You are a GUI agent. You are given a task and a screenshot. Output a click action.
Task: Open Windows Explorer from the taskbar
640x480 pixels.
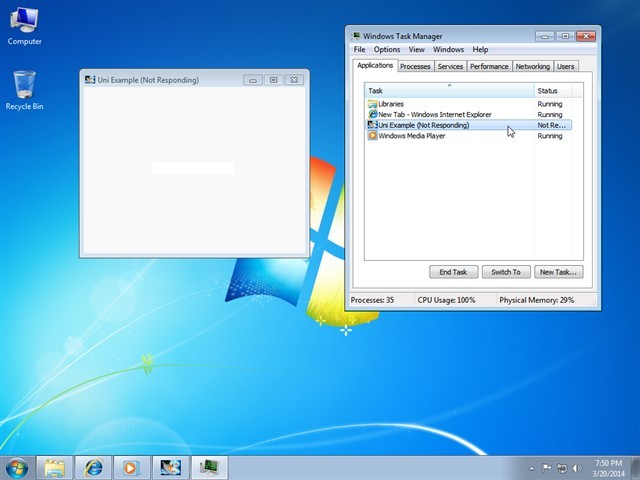click(x=55, y=468)
